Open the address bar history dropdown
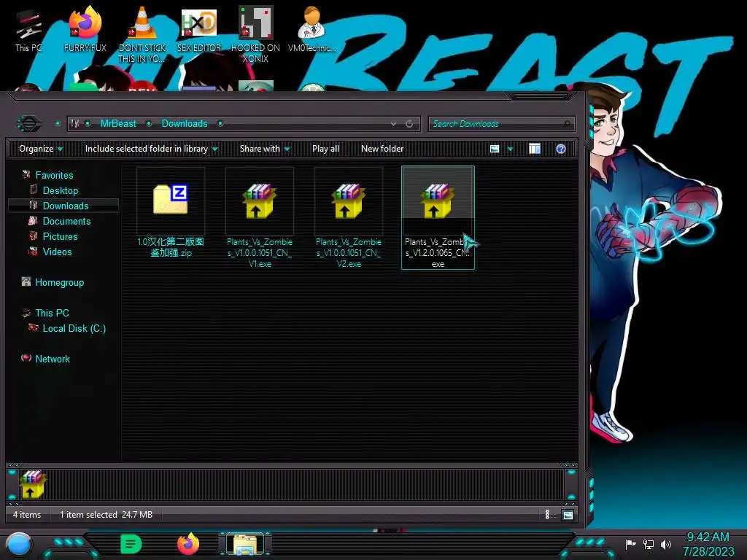747x560 pixels. [393, 124]
